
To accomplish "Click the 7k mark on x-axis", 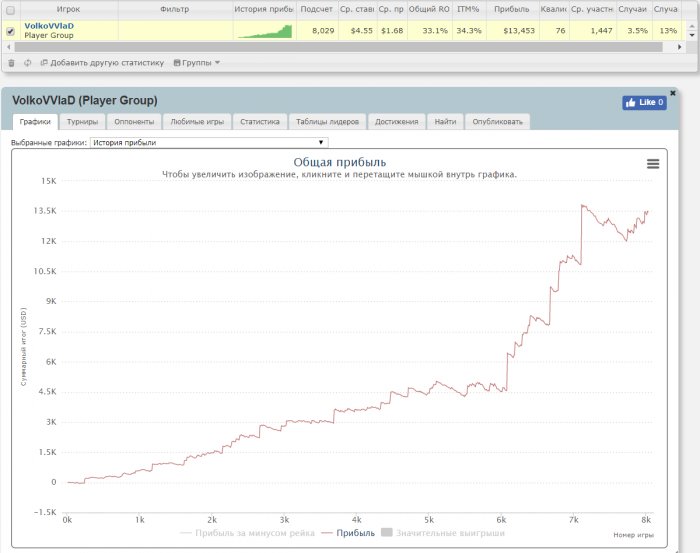I will pos(574,520).
